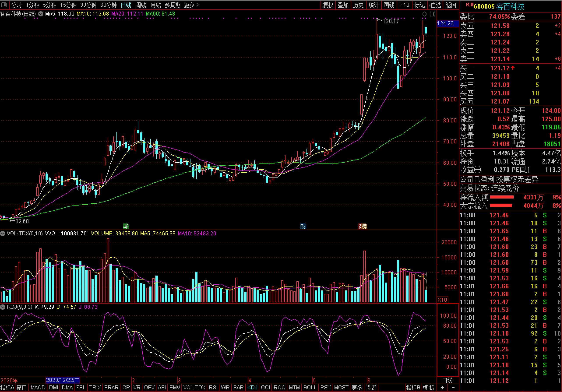Image resolution: width=562 pixels, height=392 pixels.
Task: Toggle left sidebar panel icon at top-left
Action: click(4, 5)
